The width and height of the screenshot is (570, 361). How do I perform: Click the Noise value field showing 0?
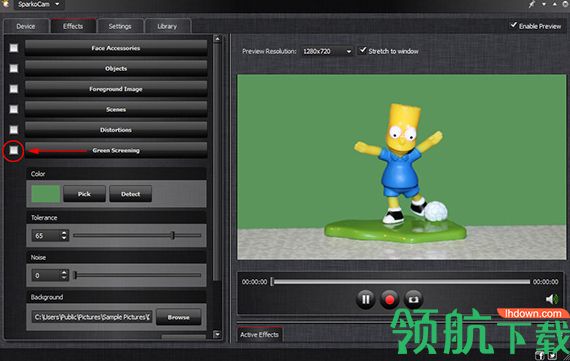pyautogui.click(x=46, y=275)
